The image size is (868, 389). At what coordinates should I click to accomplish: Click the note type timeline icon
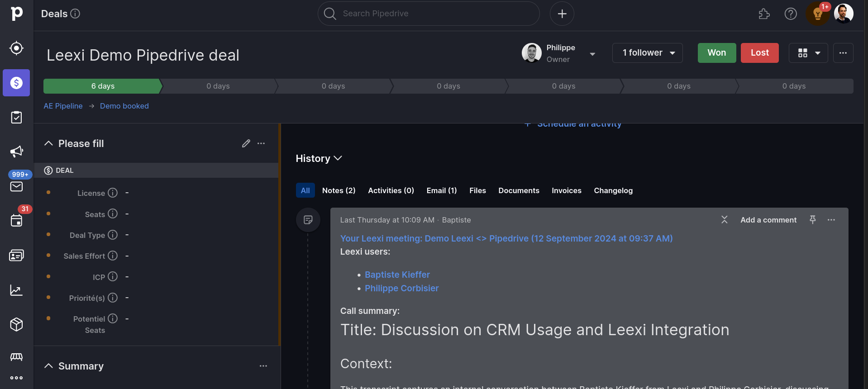point(308,220)
